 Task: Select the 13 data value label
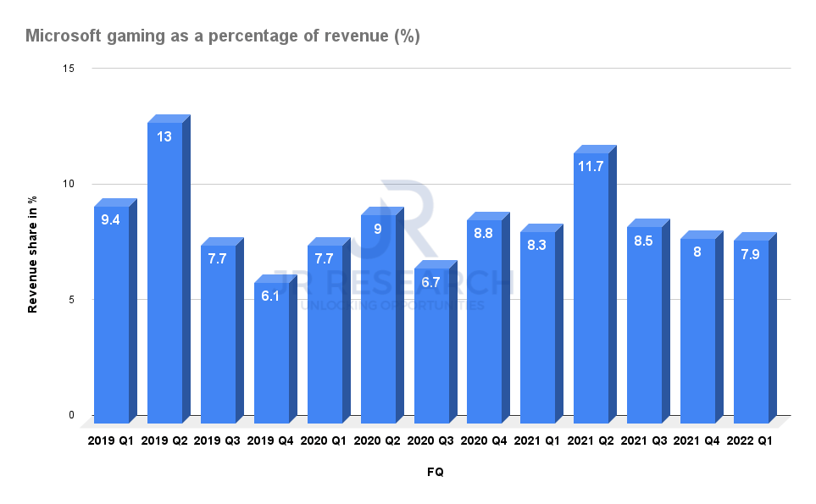pyautogui.click(x=164, y=136)
